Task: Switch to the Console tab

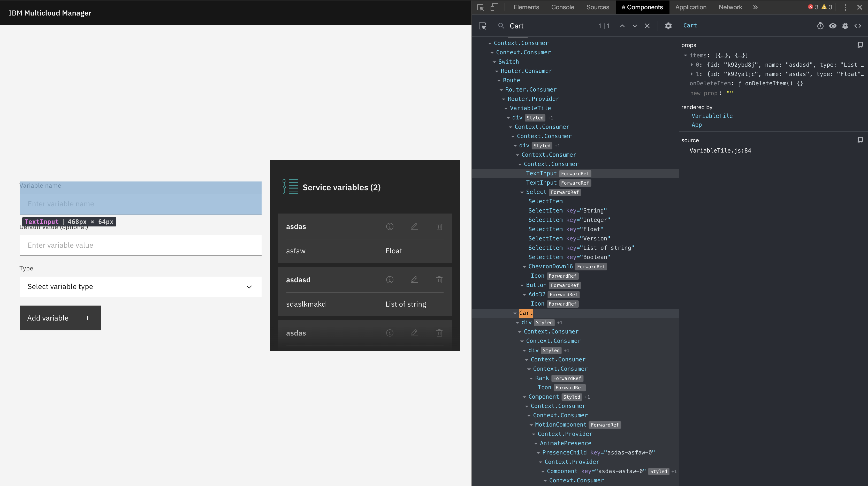Action: 562,7
